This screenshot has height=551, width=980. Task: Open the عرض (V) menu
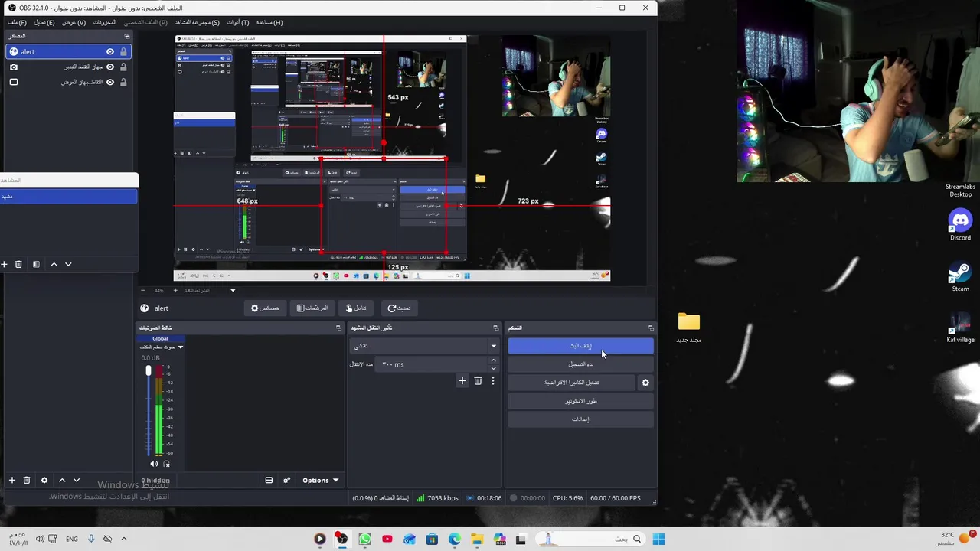point(73,22)
